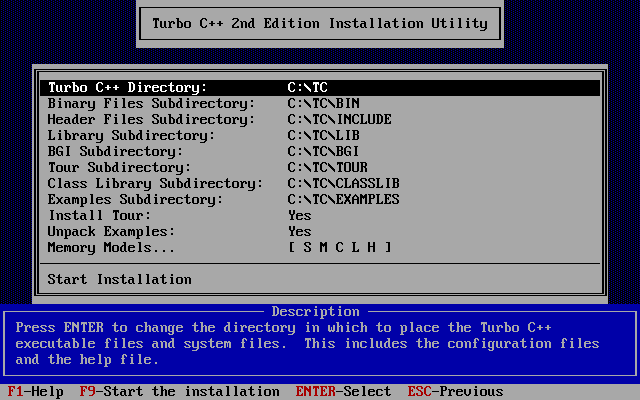Open the Memory Models submenu
Viewport: 640px width, 400px height.
pyautogui.click(x=320, y=247)
